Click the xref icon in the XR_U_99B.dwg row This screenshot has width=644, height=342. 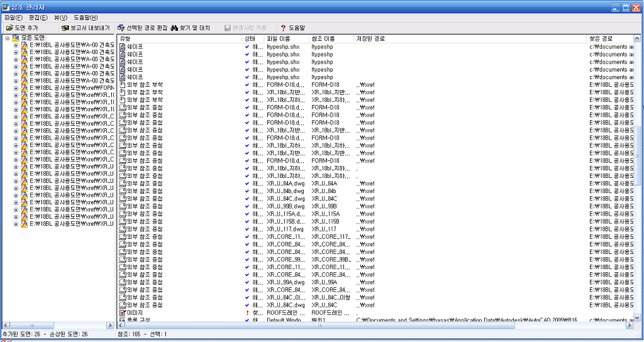tap(123, 206)
